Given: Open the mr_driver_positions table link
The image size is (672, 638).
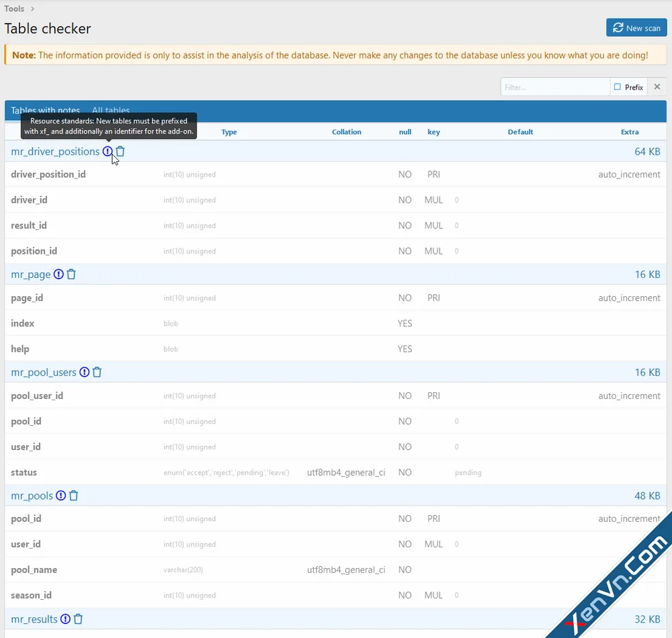Looking at the screenshot, I should pos(55,152).
